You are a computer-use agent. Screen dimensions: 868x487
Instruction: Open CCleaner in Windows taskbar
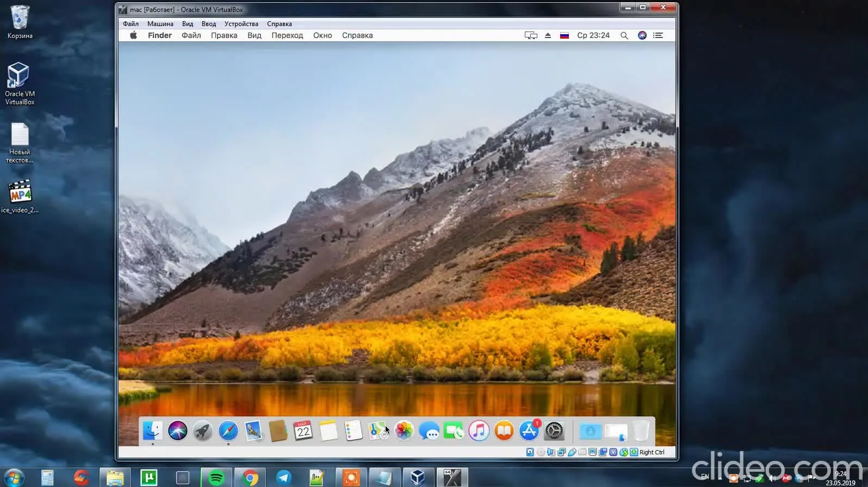click(x=82, y=478)
